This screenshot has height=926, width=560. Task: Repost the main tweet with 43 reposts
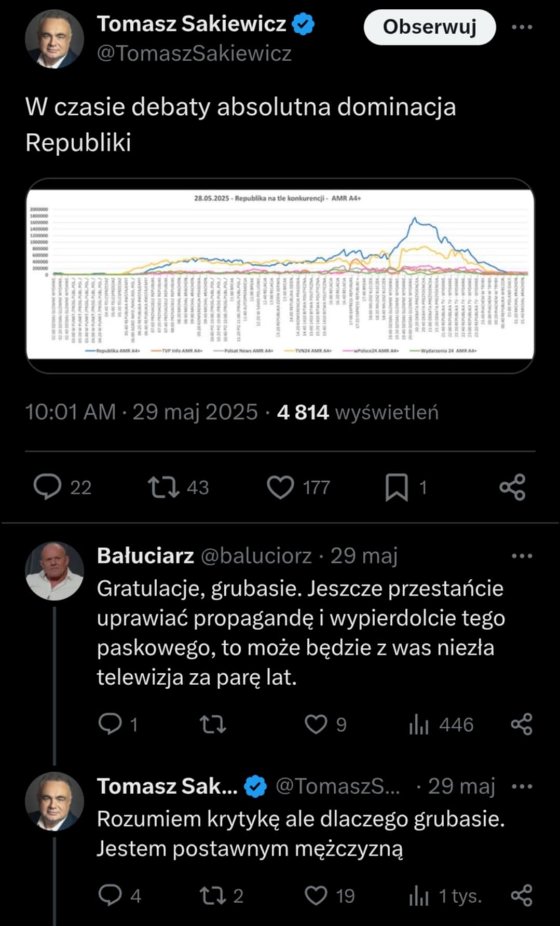(x=164, y=487)
